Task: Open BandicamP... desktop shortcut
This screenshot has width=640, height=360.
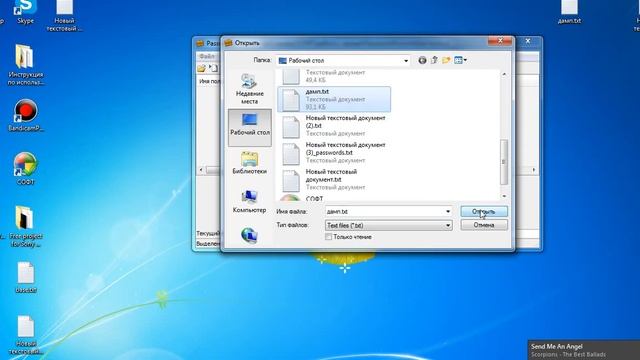Action: 25,116
